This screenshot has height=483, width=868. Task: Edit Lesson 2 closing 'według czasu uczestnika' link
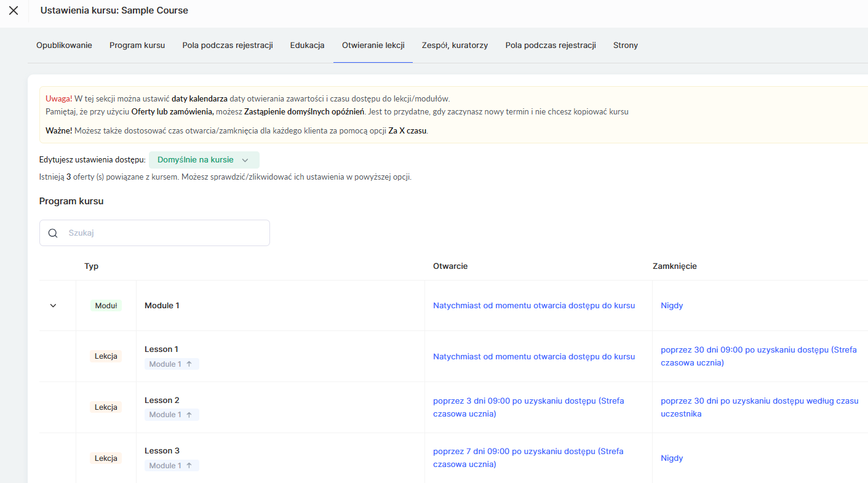tap(760, 407)
